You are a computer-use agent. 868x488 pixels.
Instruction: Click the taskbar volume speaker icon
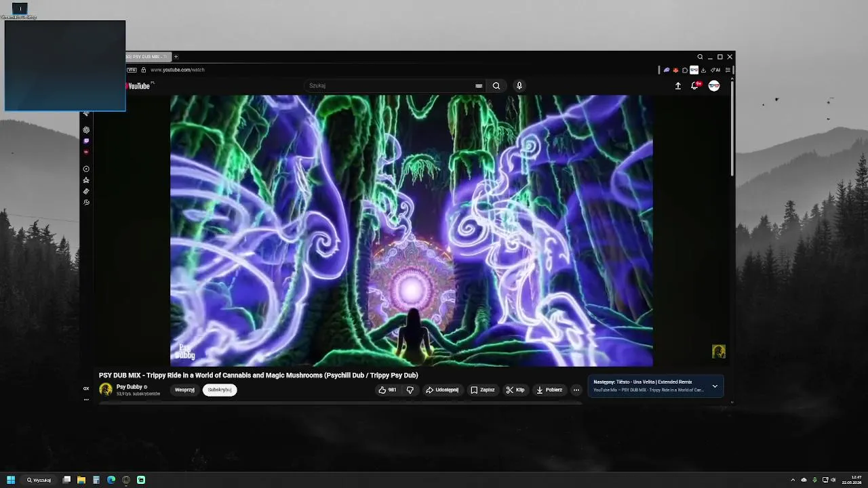[833, 480]
